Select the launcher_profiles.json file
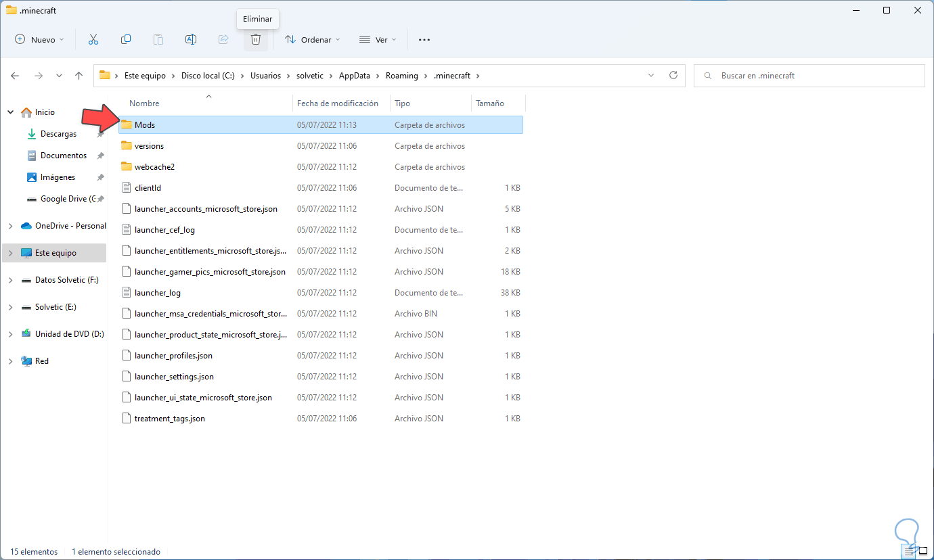This screenshot has height=560, width=934. point(173,356)
